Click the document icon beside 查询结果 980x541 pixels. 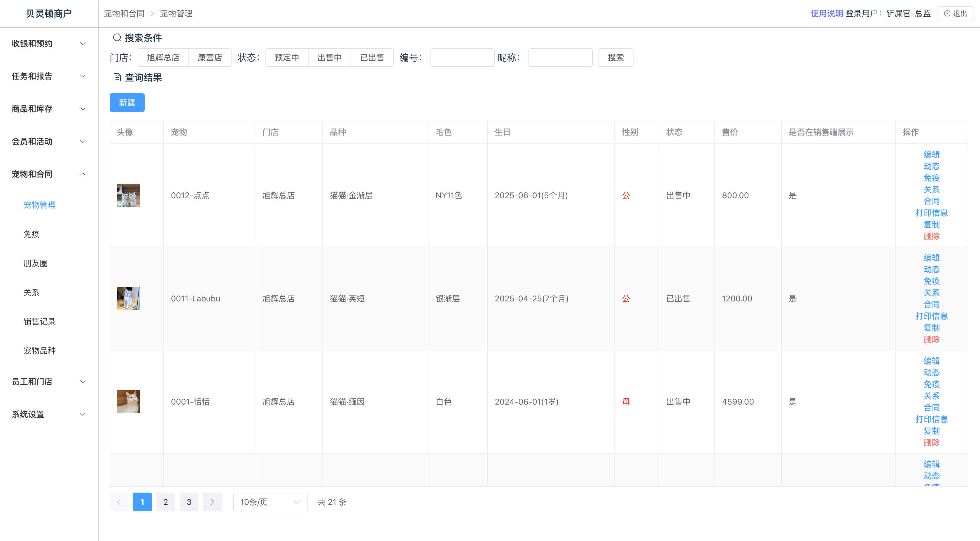117,78
